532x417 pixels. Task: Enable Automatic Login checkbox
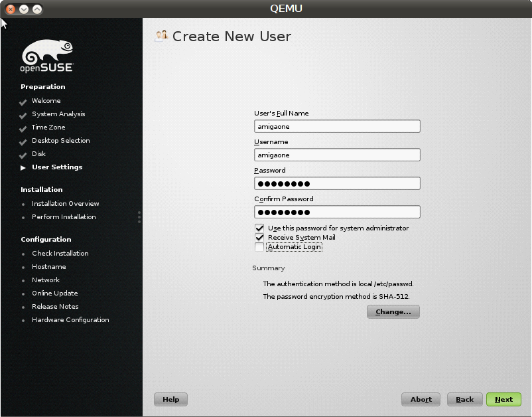(259, 247)
